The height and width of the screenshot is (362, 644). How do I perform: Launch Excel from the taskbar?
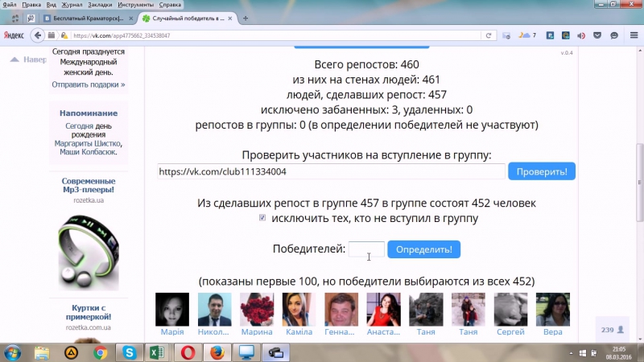coord(157,352)
